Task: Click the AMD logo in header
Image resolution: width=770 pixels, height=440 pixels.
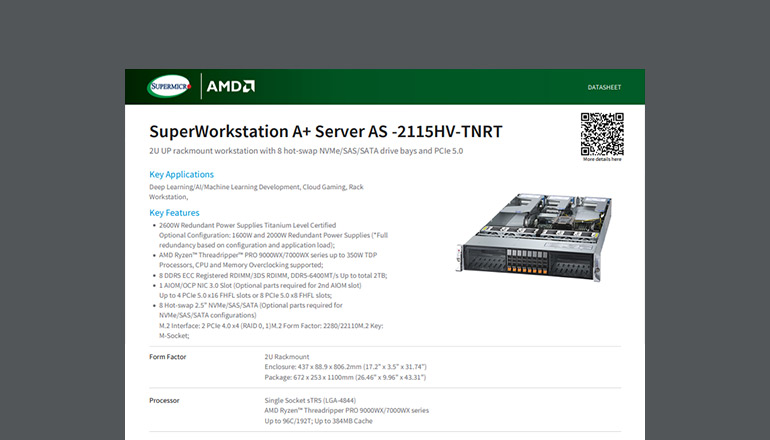Action: [230, 87]
